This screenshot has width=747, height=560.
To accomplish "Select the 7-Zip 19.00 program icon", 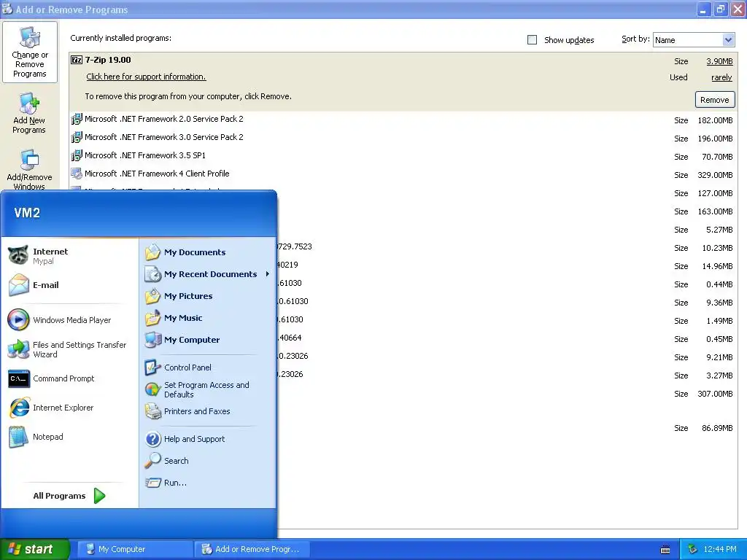I will coord(76,60).
